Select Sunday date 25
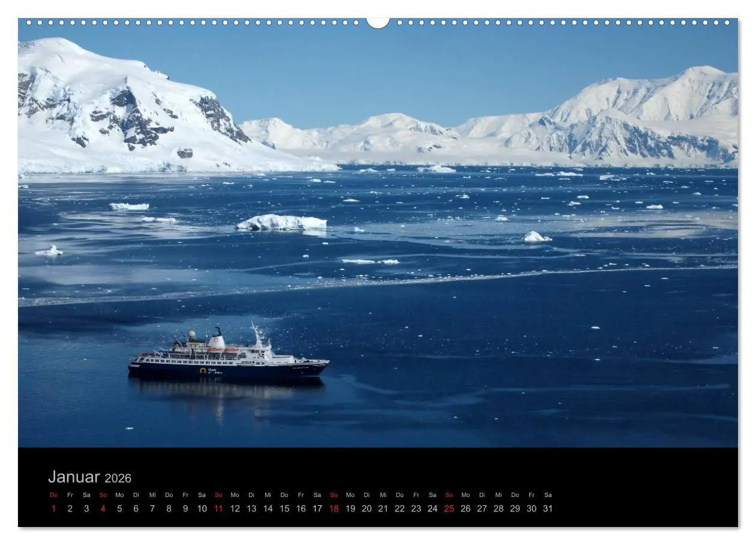The image size is (756, 545). [x=449, y=508]
